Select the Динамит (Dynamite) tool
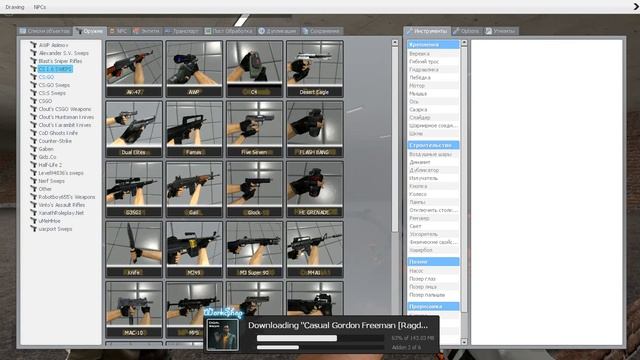The height and width of the screenshot is (360, 640). tap(433, 162)
